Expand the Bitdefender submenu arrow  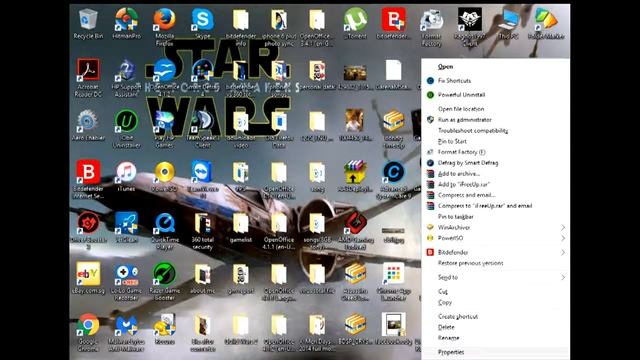pos(563,252)
